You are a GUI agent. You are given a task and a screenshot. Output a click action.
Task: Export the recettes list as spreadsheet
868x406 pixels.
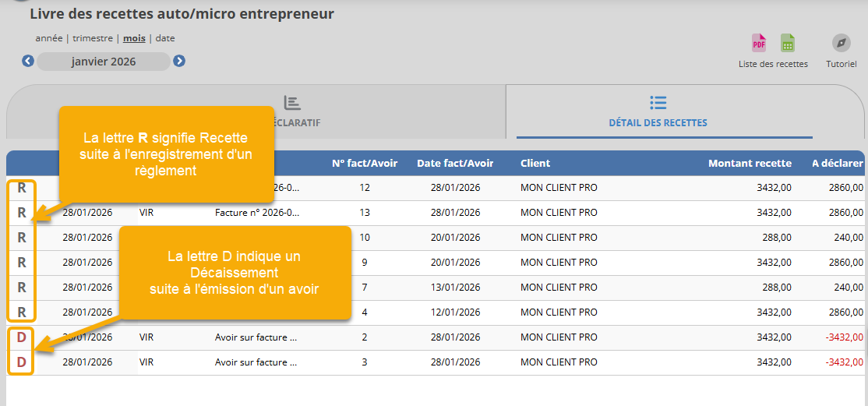pos(788,43)
